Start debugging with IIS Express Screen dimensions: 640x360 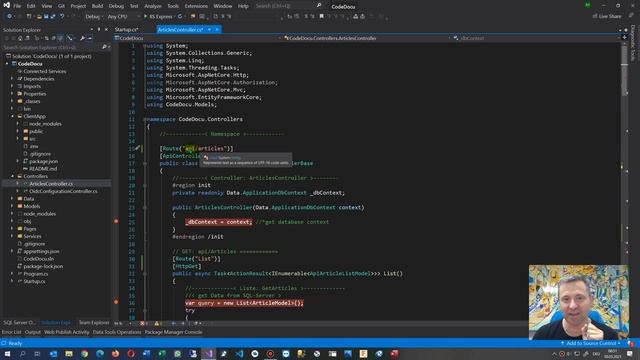coord(159,17)
